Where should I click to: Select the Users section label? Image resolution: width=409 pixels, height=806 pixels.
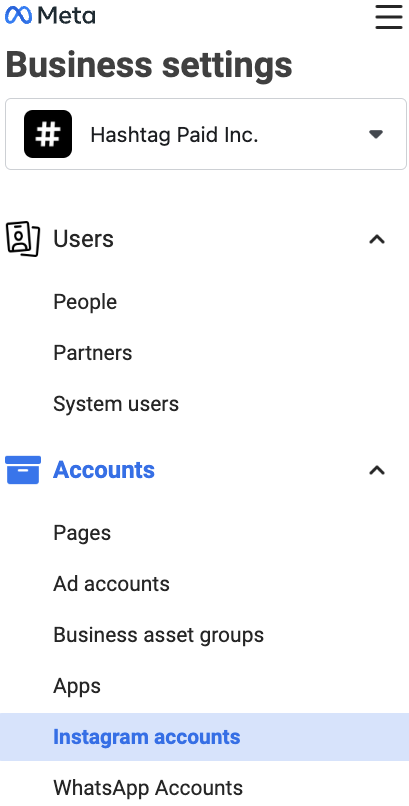pos(83,239)
